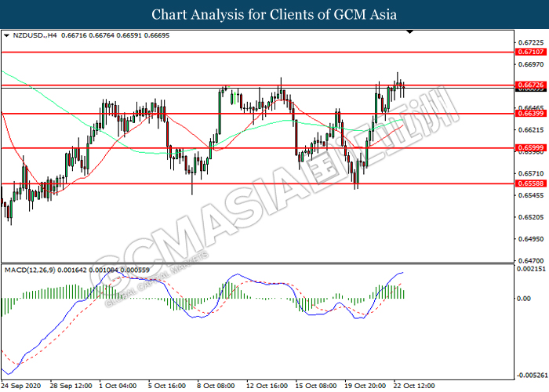Click the 22 Oct 12:00 time label
This screenshot has height=392, width=549.
point(414,386)
